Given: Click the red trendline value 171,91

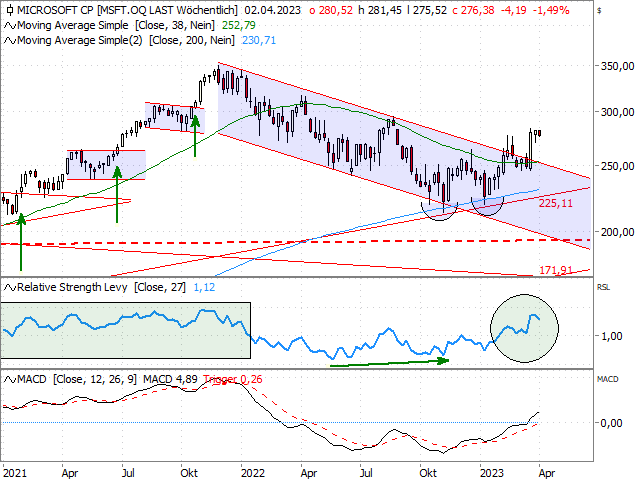Looking at the screenshot, I should pos(556,270).
